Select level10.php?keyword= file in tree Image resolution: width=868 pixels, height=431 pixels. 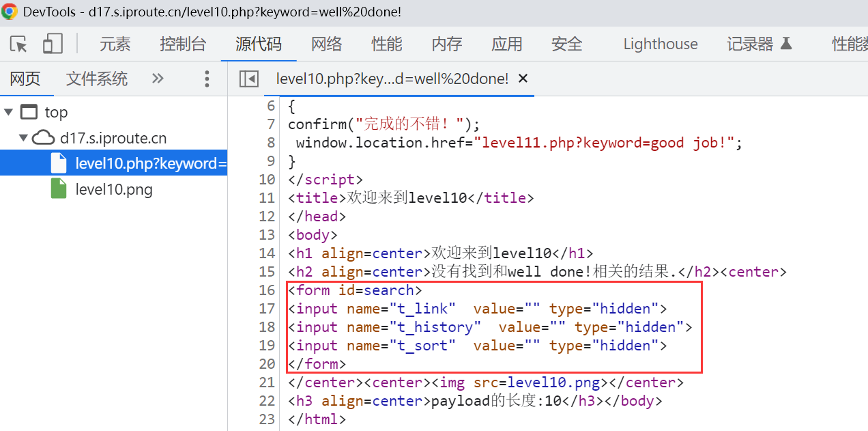pyautogui.click(x=150, y=163)
